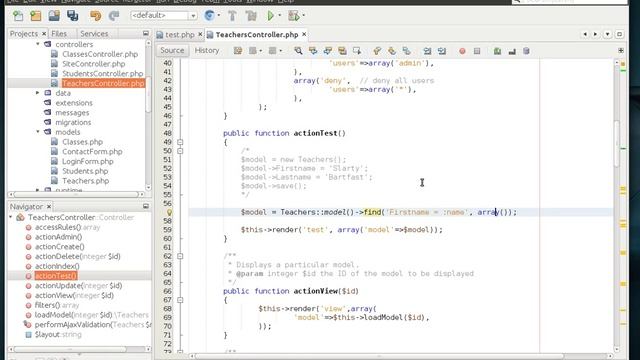
Task: Minimize the Projects panel group
Action: [146, 33]
